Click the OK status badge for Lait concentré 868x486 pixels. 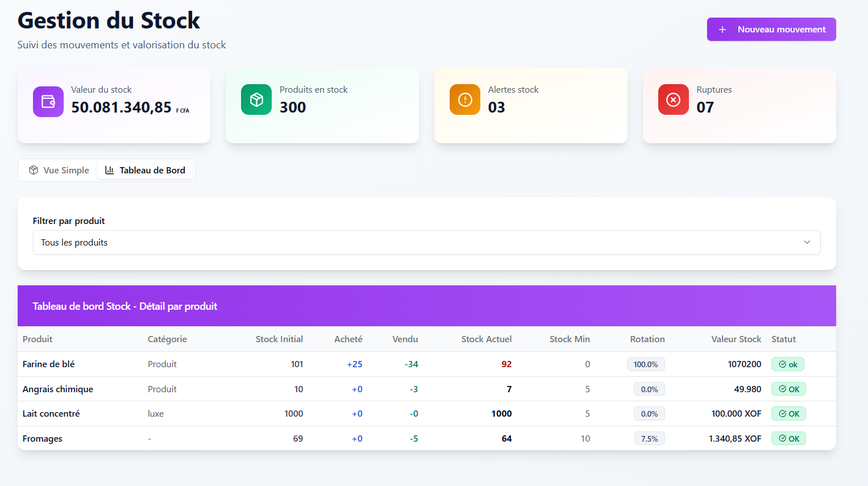pos(788,414)
